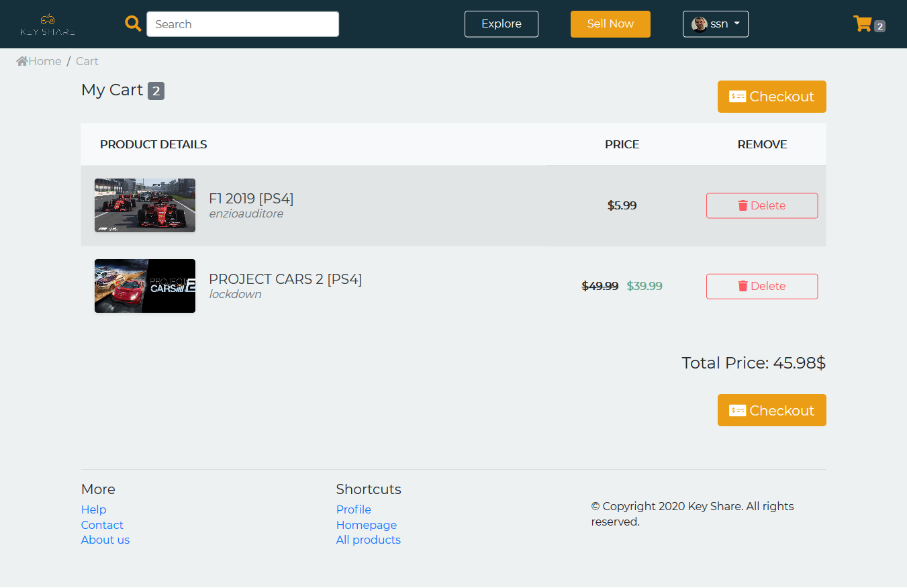Open the Contact footer link
The width and height of the screenshot is (907, 588).
click(102, 525)
